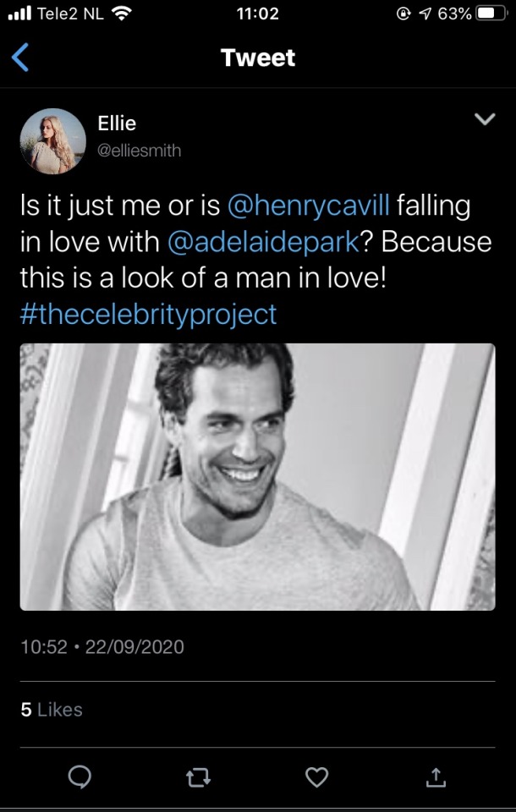Tap the Tweet header title
The width and height of the screenshot is (516, 812).
[x=257, y=58]
